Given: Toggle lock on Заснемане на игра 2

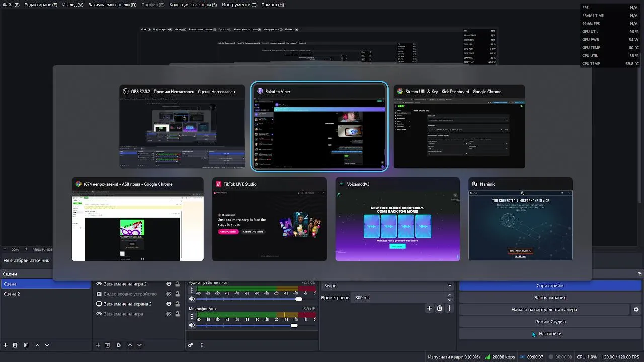Looking at the screenshot, I should pyautogui.click(x=177, y=284).
